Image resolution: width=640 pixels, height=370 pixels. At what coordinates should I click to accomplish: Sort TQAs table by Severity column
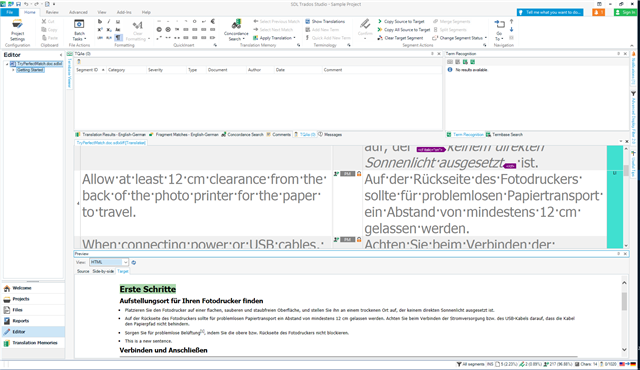pos(166,70)
